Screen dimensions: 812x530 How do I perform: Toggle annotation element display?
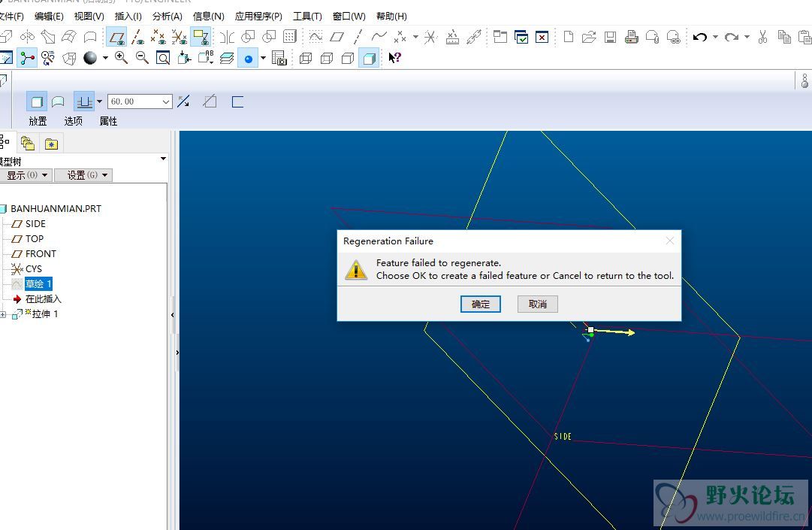coord(201,37)
